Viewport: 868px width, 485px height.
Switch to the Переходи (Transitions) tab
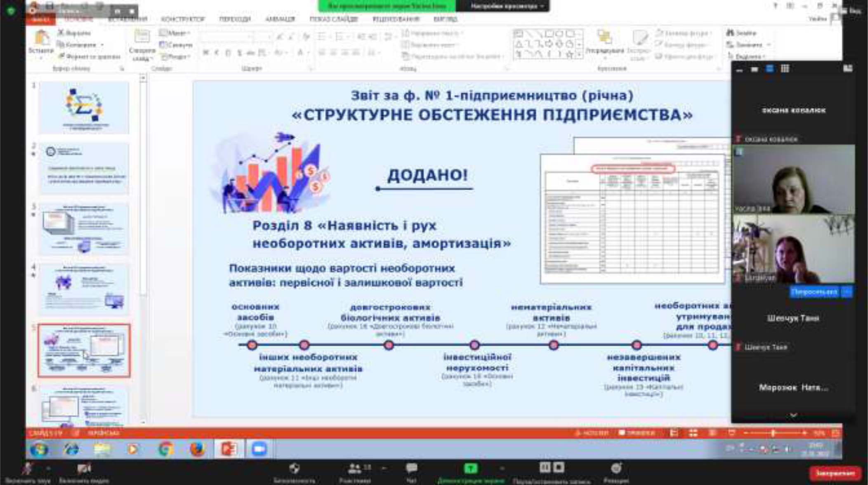(235, 19)
